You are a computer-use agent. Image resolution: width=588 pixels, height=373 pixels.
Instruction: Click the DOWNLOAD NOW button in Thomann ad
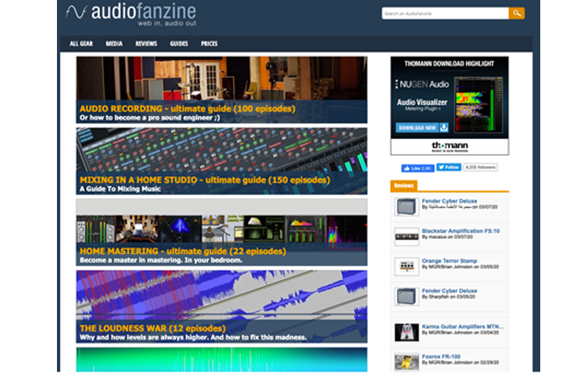417,128
